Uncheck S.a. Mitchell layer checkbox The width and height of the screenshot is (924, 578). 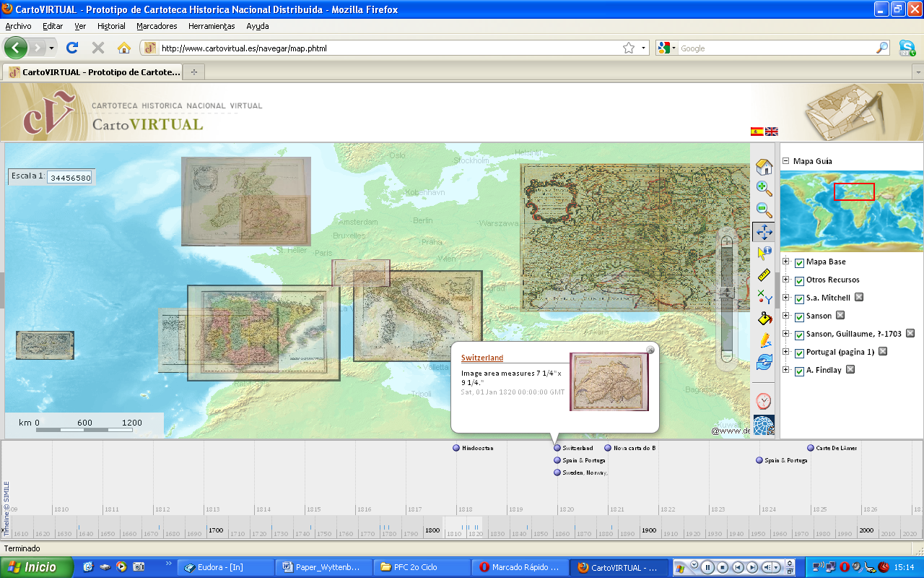799,299
